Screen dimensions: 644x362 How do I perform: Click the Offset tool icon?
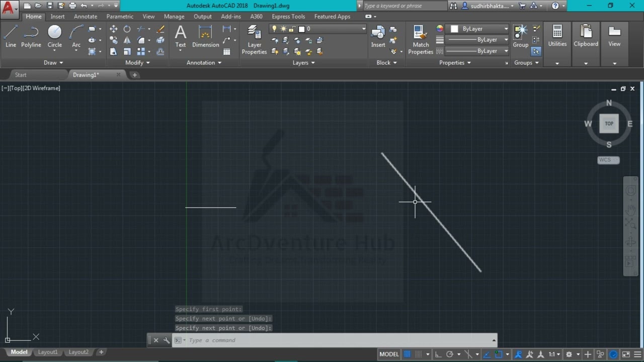(x=160, y=51)
